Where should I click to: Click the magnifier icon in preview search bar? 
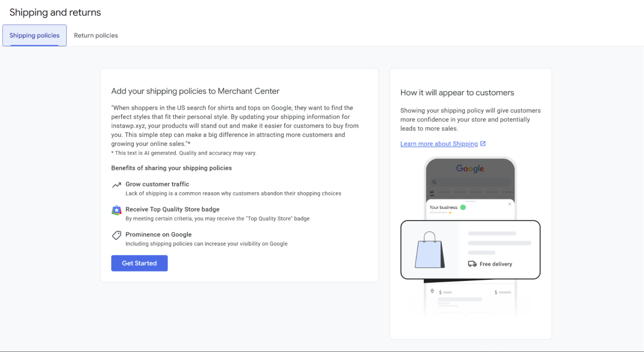tap(434, 182)
